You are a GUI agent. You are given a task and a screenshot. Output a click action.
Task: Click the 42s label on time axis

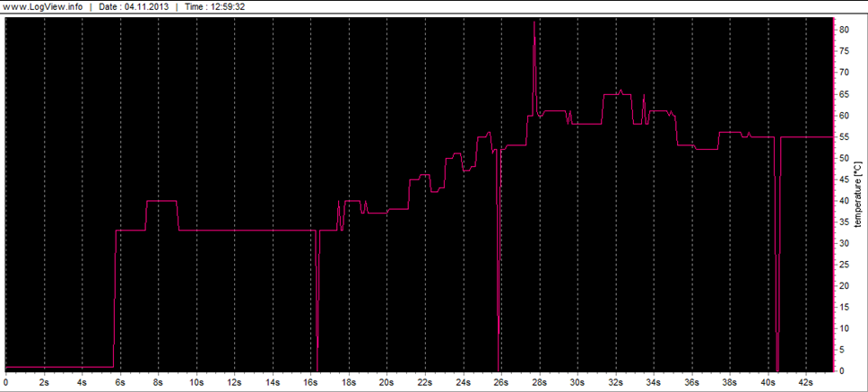(x=806, y=382)
